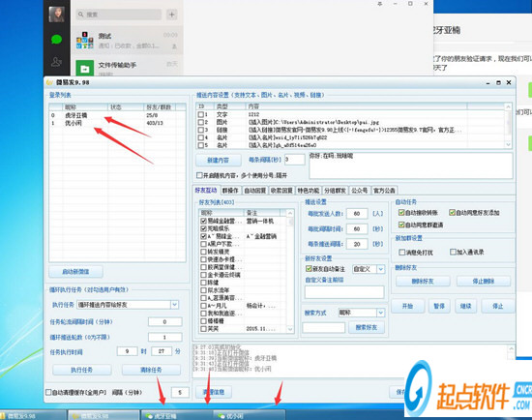Click the 继续 button
Viewport: 532px width, 420px height.
[x=465, y=306]
